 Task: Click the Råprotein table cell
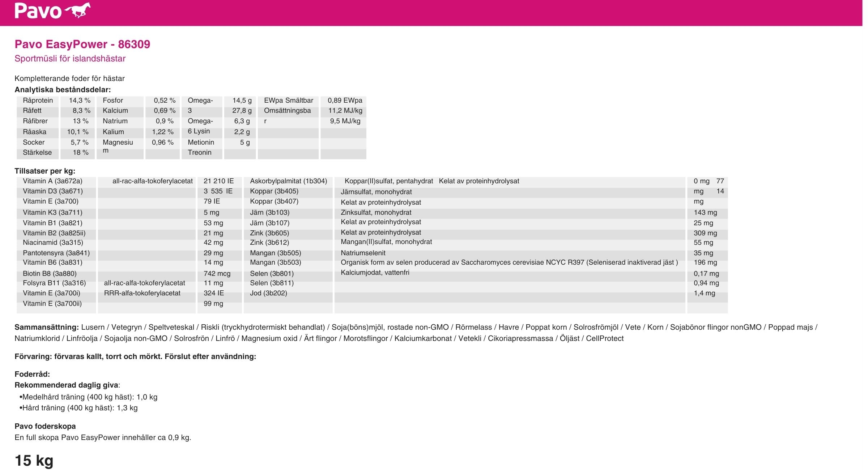tap(38, 101)
